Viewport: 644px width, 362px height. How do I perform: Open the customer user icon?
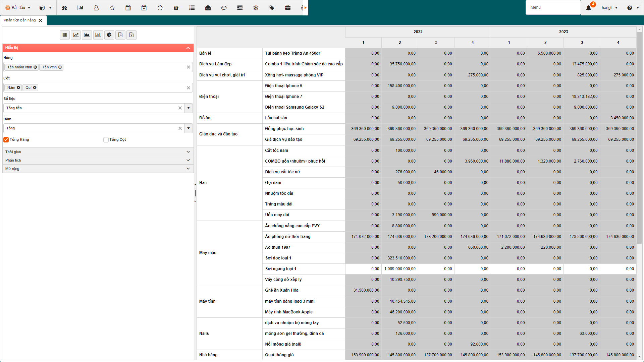point(96,8)
